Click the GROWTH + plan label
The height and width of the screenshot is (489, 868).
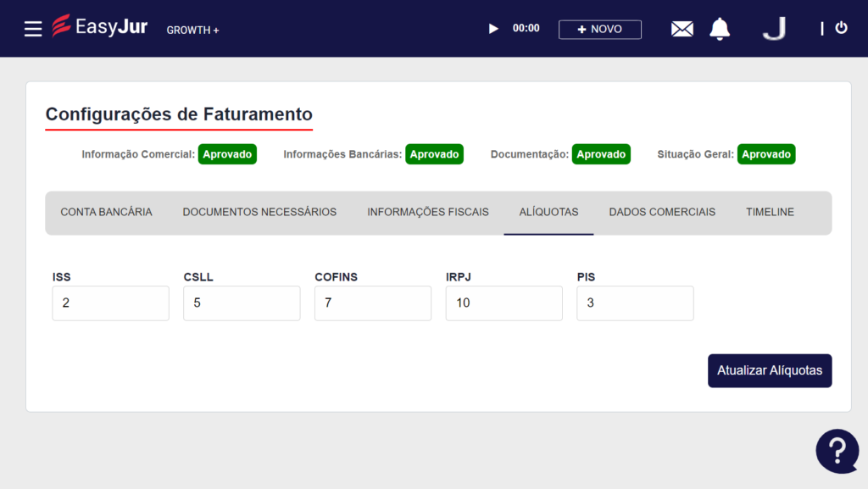tap(192, 31)
